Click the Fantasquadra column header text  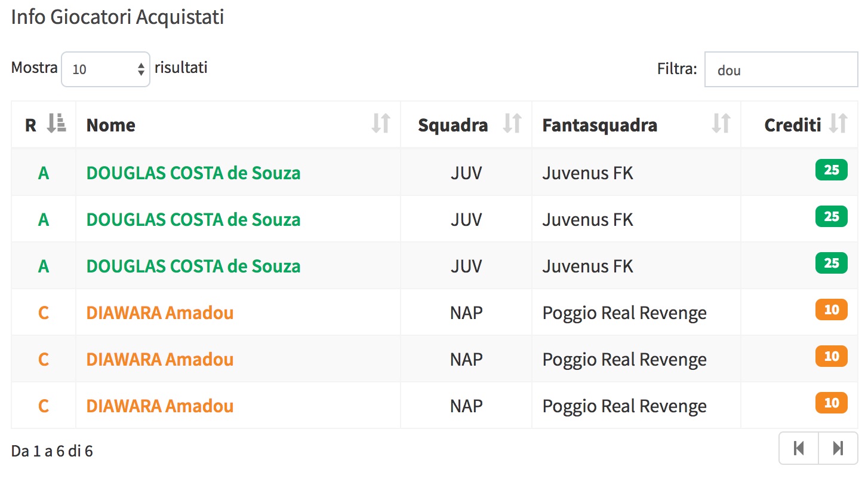pyautogui.click(x=599, y=125)
